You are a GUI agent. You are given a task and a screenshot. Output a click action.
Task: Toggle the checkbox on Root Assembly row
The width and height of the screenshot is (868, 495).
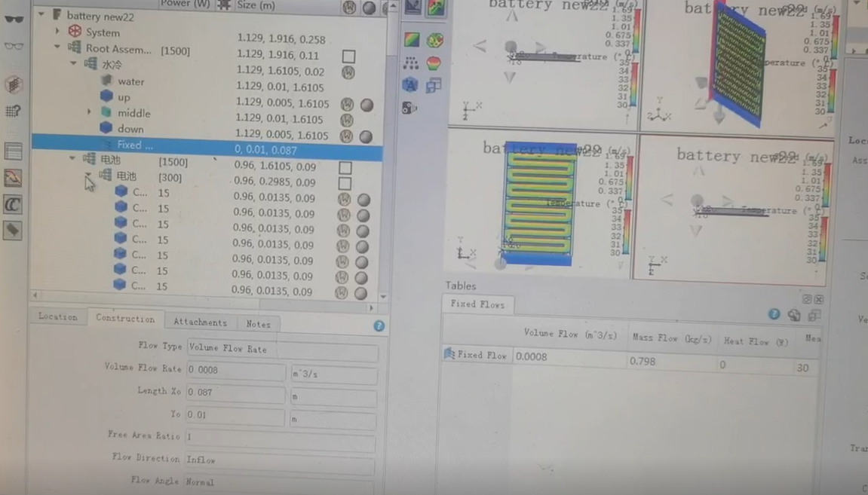click(348, 57)
